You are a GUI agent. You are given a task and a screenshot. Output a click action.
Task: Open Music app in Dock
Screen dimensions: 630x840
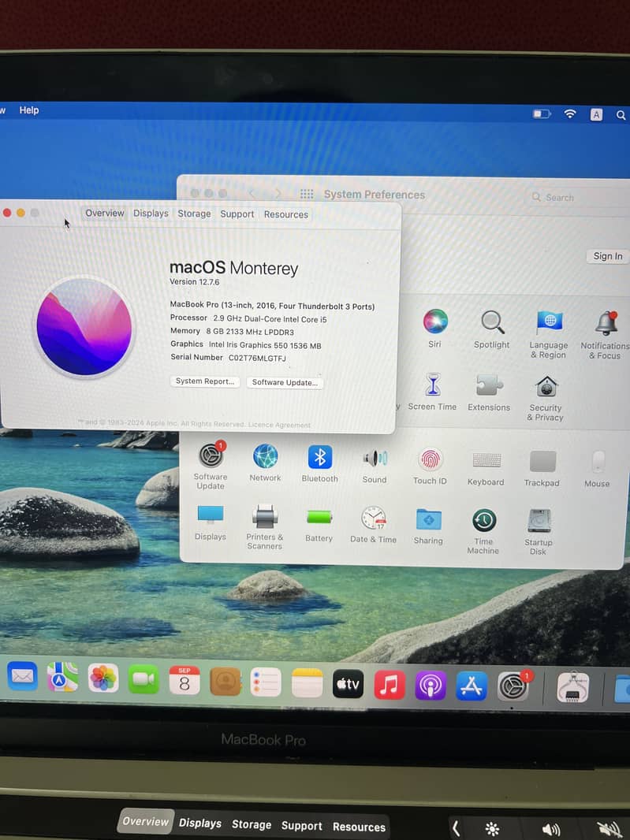(x=390, y=686)
